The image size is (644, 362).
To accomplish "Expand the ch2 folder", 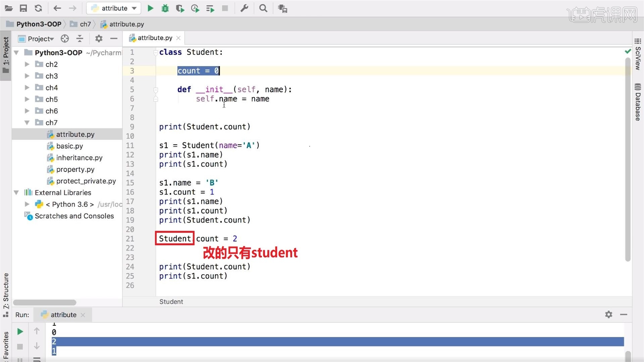I will tap(27, 64).
